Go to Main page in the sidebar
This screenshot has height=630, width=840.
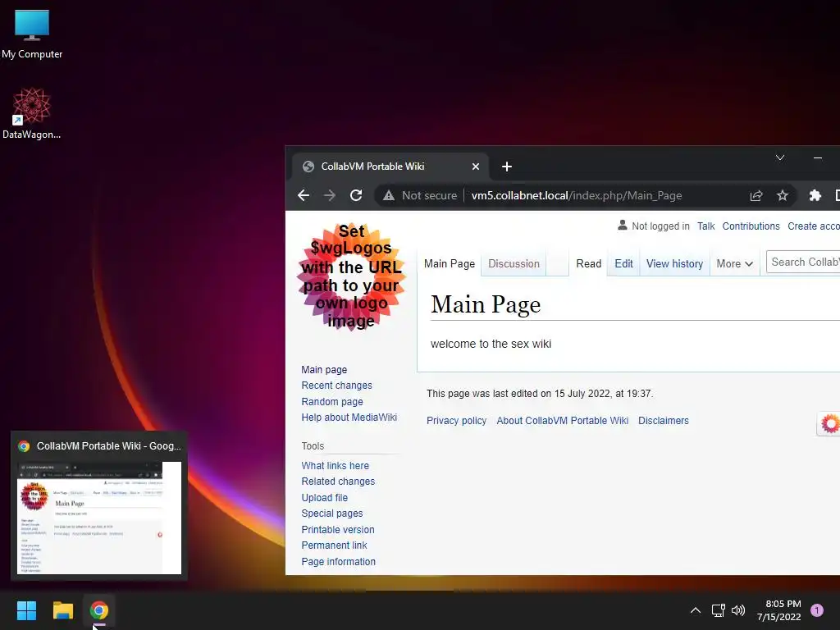pyautogui.click(x=323, y=370)
